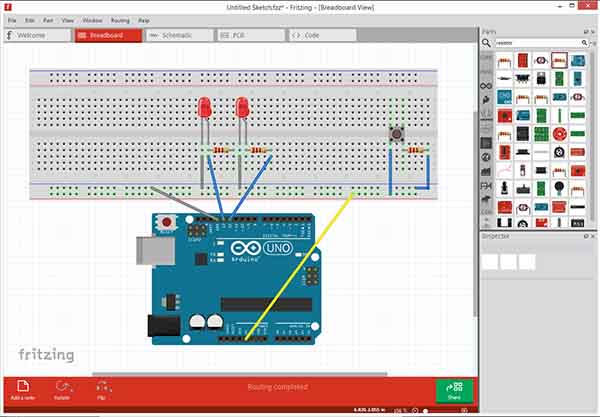Image resolution: width=600 pixels, height=417 pixels.
Task: Select the red circular board part
Action: pyautogui.click(x=559, y=134)
